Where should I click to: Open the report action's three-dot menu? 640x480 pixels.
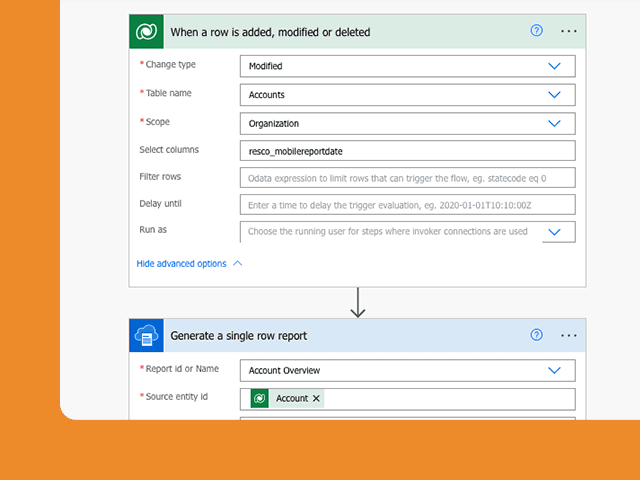(569, 336)
